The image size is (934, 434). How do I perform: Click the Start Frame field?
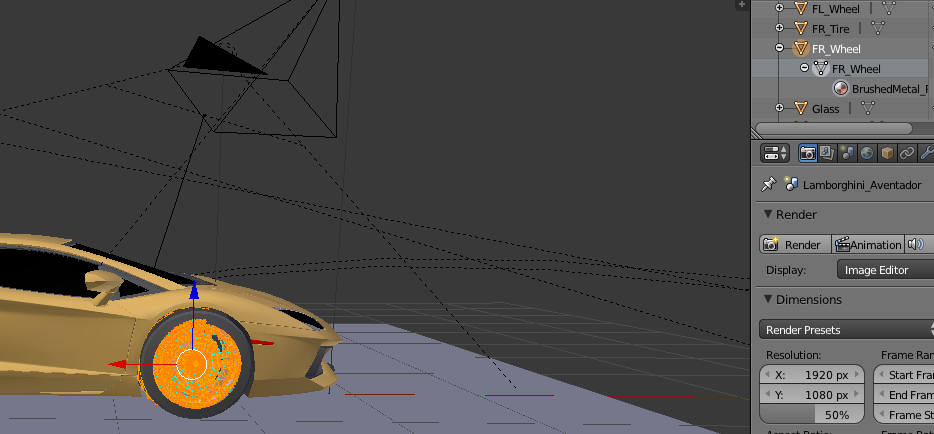(904, 374)
